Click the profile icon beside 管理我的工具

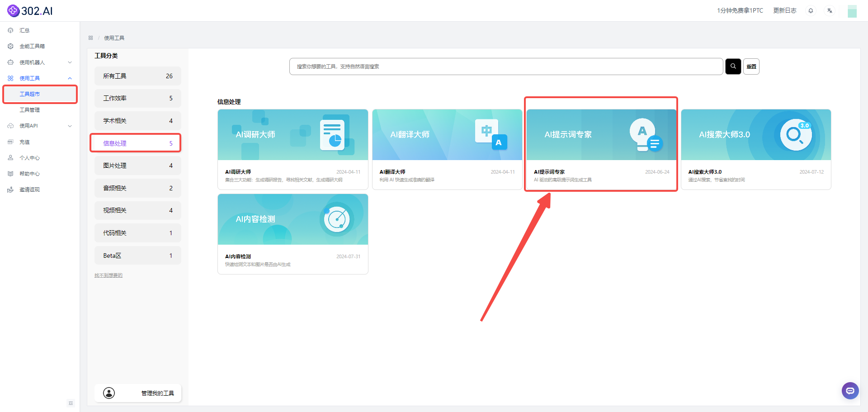click(x=109, y=393)
